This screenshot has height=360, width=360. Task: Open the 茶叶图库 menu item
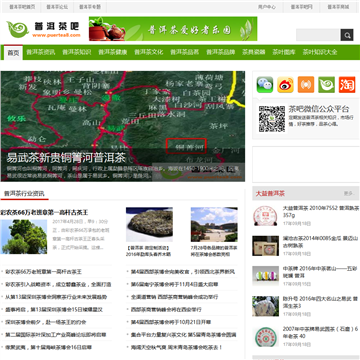coord(284,52)
